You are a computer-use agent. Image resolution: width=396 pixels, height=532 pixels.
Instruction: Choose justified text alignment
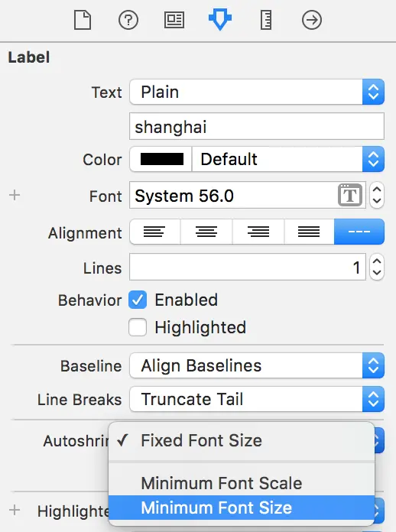(x=309, y=232)
